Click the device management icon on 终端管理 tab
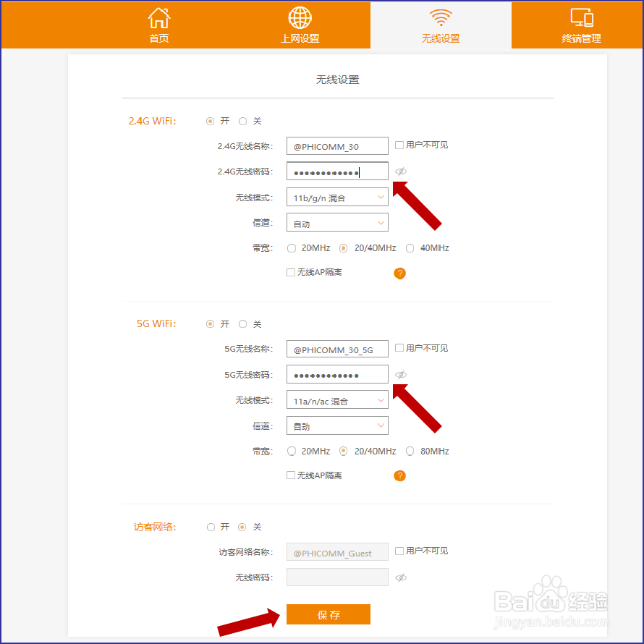 click(x=581, y=17)
